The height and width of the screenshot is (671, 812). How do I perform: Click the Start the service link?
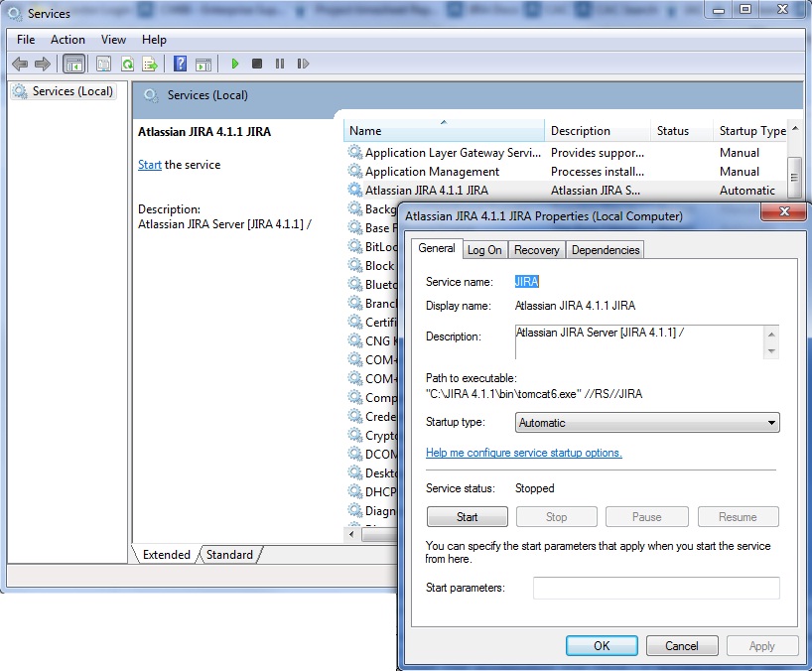[149, 165]
